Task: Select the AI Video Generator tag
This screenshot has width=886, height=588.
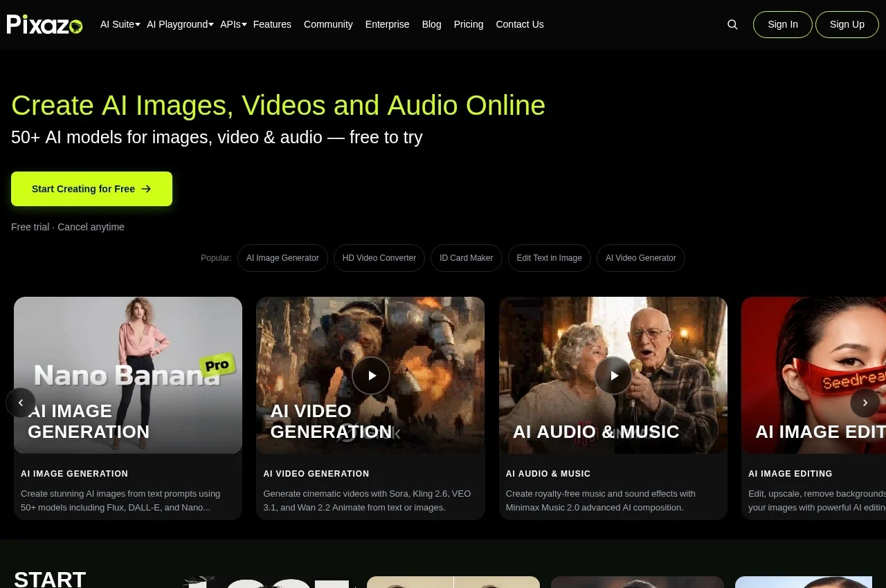Action: (641, 258)
